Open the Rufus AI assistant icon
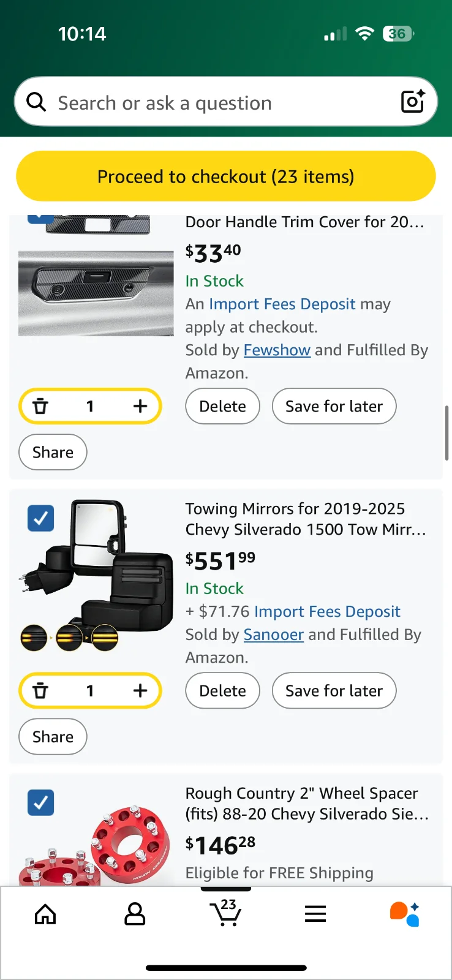The image size is (452, 980). [x=405, y=914]
